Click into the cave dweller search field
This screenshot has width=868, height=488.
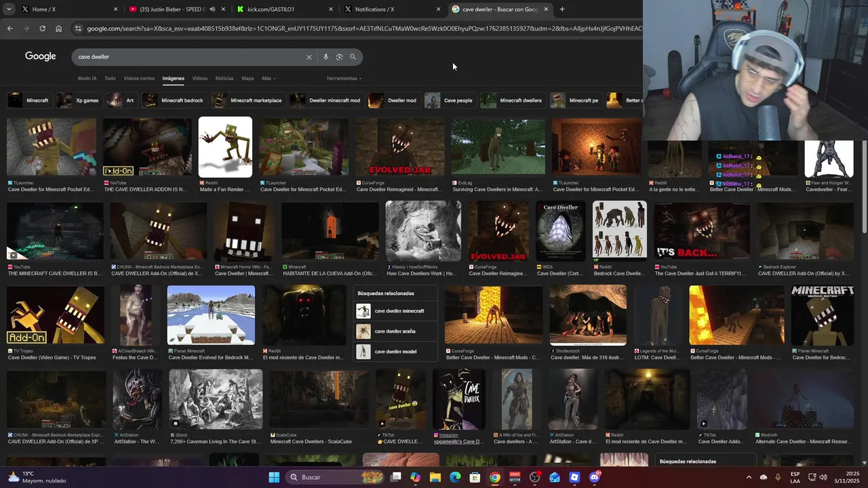tap(190, 57)
